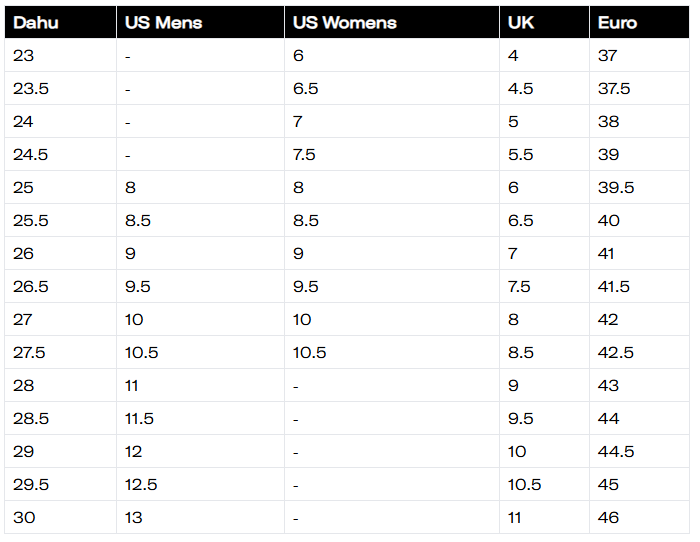Click US Womens size 6.5 cell
700x542 pixels.
coord(306,89)
